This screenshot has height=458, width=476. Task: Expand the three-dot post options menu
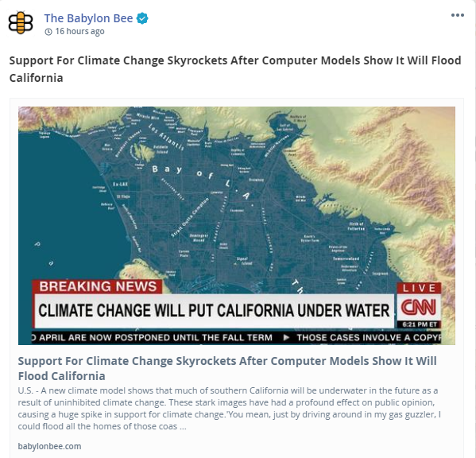[458, 15]
